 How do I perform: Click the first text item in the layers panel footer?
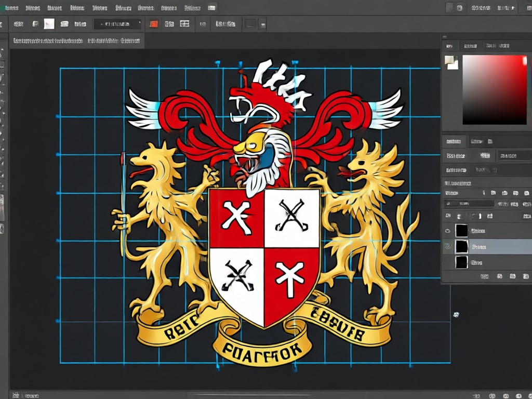point(485,276)
